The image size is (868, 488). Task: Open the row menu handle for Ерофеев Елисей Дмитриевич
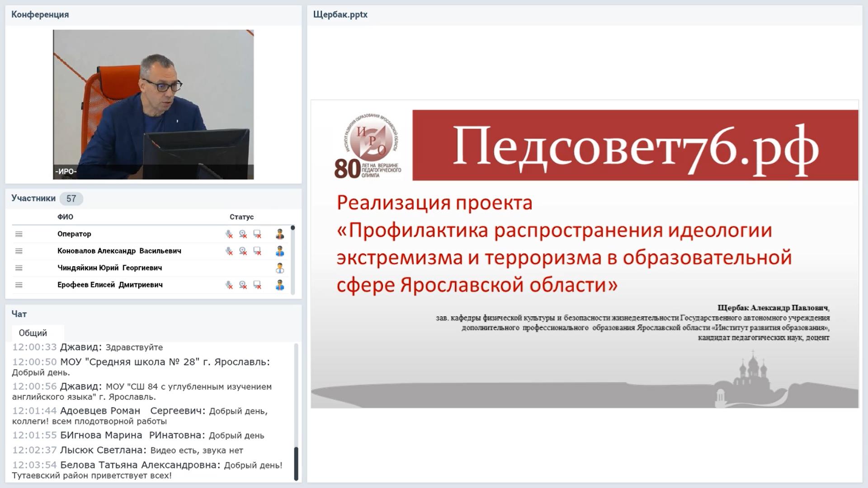pyautogui.click(x=19, y=285)
